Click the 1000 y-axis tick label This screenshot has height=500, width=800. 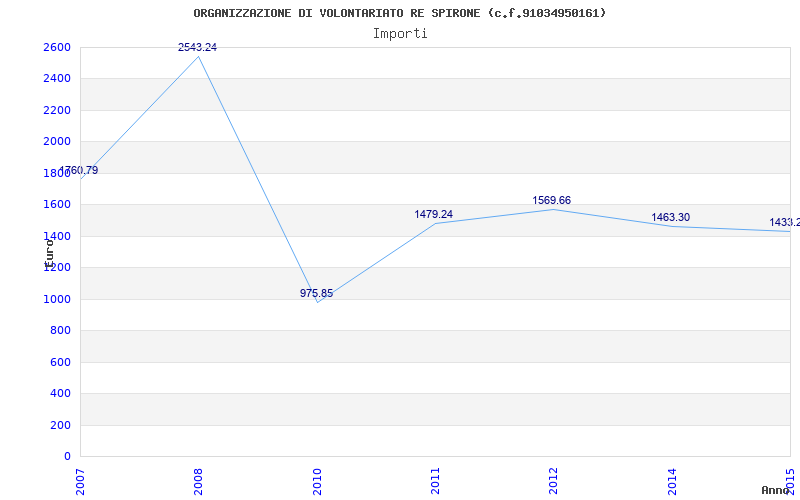(x=57, y=299)
